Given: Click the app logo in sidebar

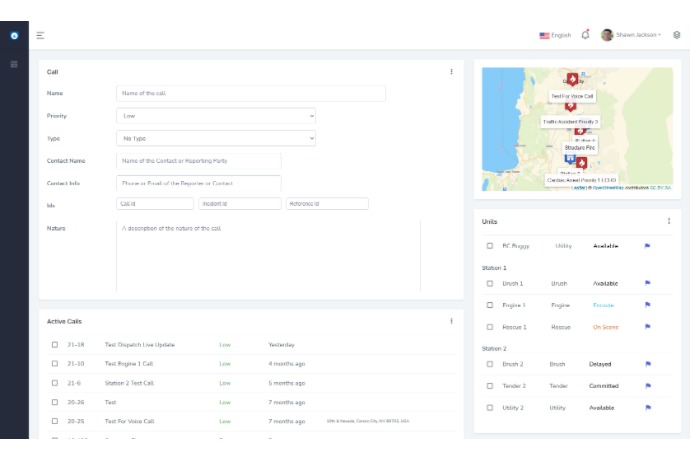Looking at the screenshot, I should (14, 36).
